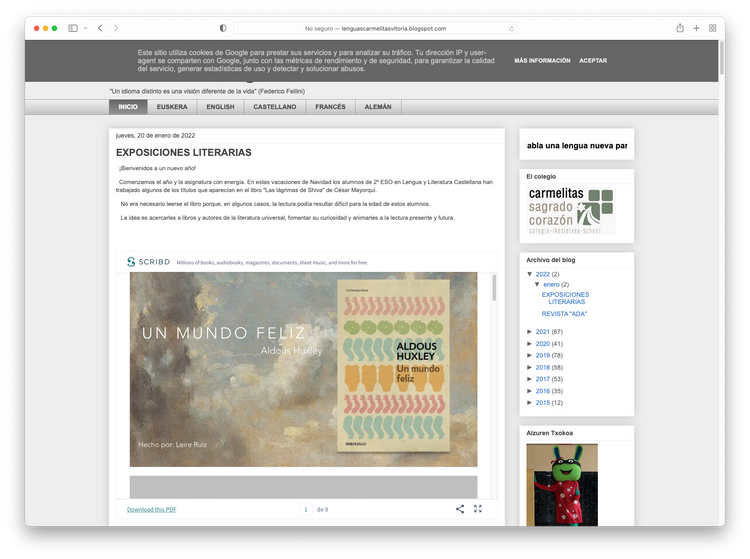Viewport: 750px width, 559px height.
Task: Click the Scribd logo in the embed
Action: tap(148, 262)
